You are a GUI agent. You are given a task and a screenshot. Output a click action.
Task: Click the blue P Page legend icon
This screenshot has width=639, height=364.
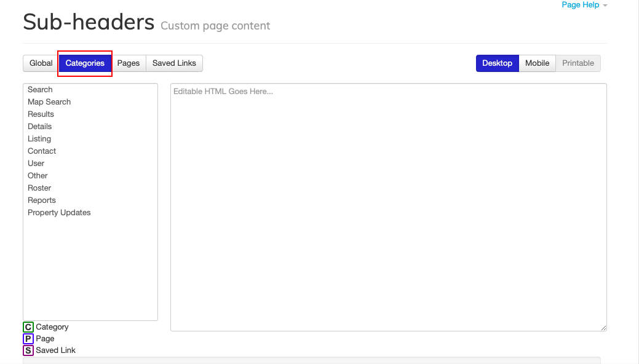pyautogui.click(x=28, y=338)
